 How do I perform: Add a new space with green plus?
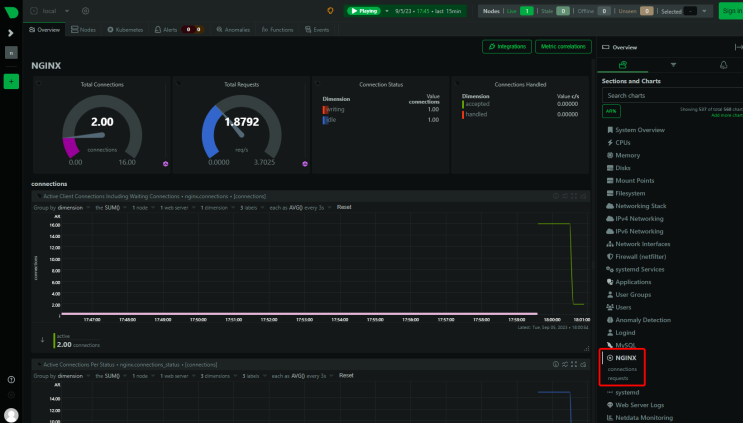click(x=11, y=81)
